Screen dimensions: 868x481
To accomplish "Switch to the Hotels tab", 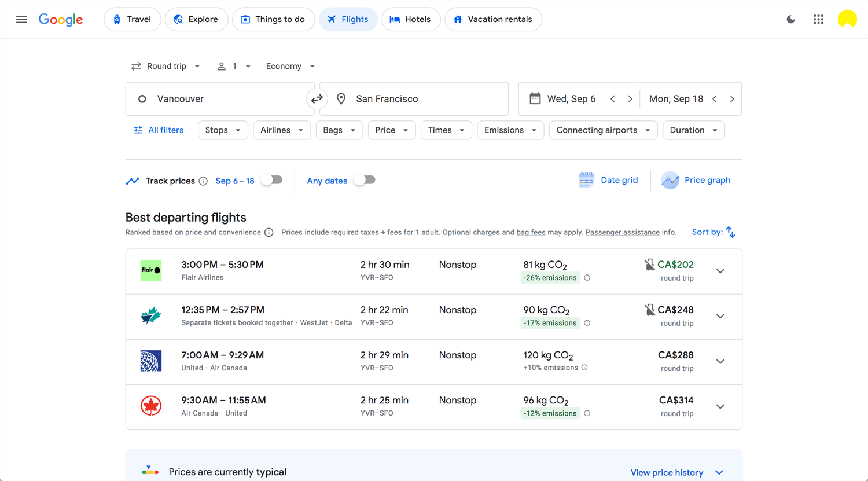I will [411, 19].
